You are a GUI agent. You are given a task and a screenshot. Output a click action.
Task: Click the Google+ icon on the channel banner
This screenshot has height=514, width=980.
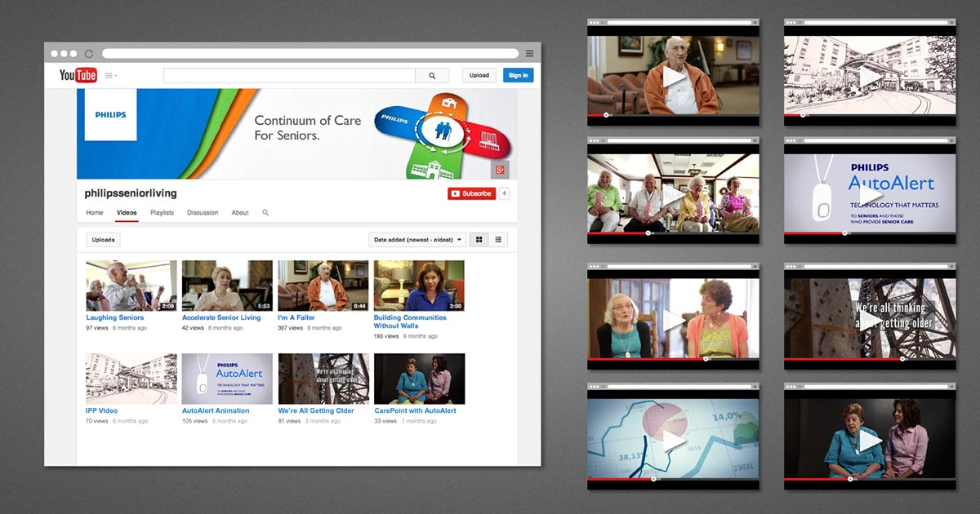coord(500,170)
